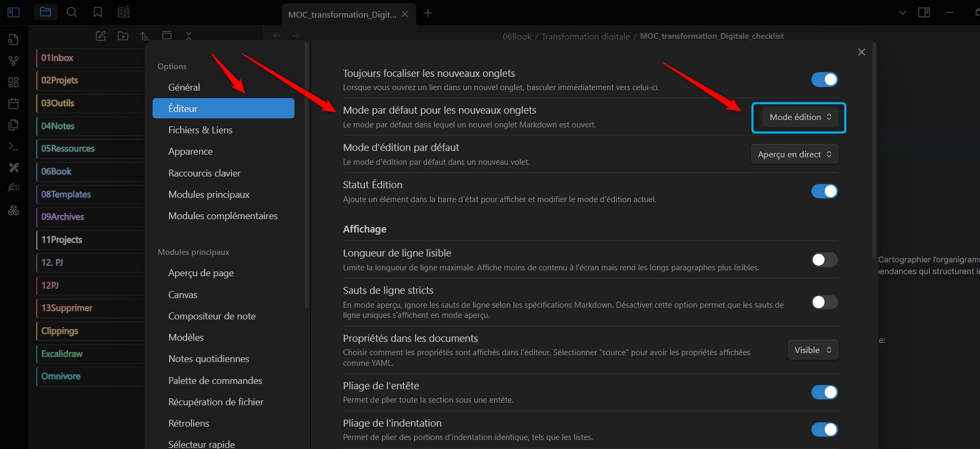Click Transformation digitale breadcrumb

(586, 36)
